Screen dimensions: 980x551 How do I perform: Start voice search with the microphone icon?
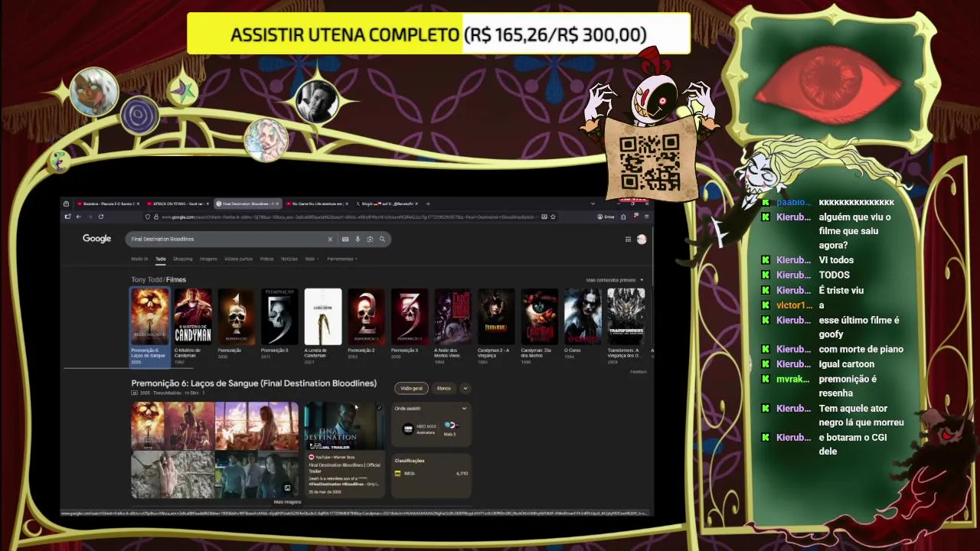(358, 240)
